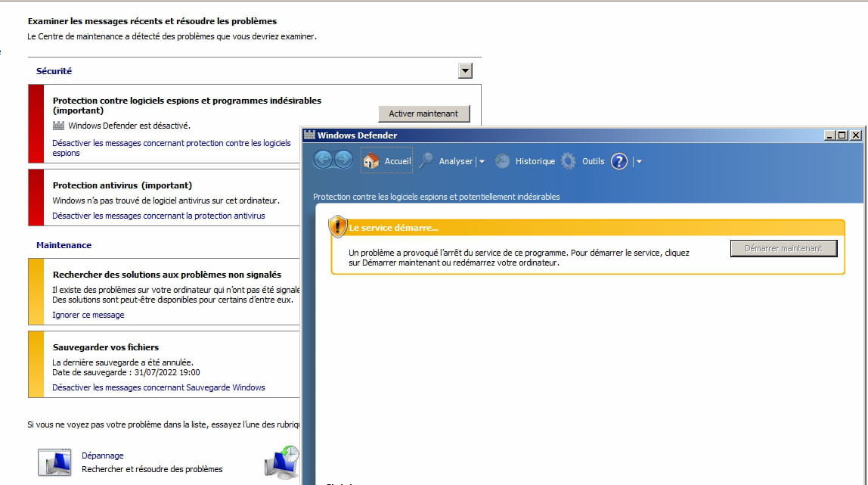Select the Accueil toolbar label
The width and height of the screenshot is (868, 485).
(398, 161)
